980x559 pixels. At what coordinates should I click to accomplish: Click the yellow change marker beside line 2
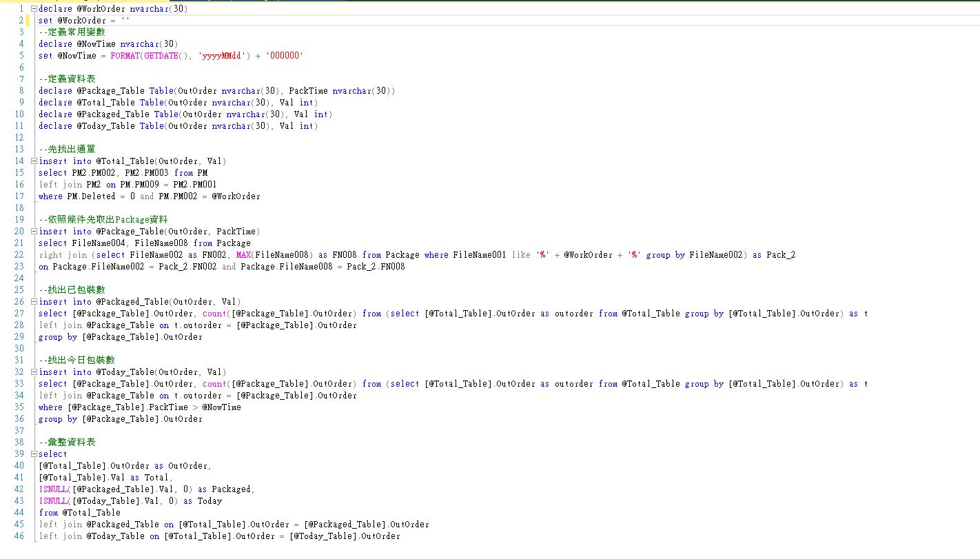[28, 21]
